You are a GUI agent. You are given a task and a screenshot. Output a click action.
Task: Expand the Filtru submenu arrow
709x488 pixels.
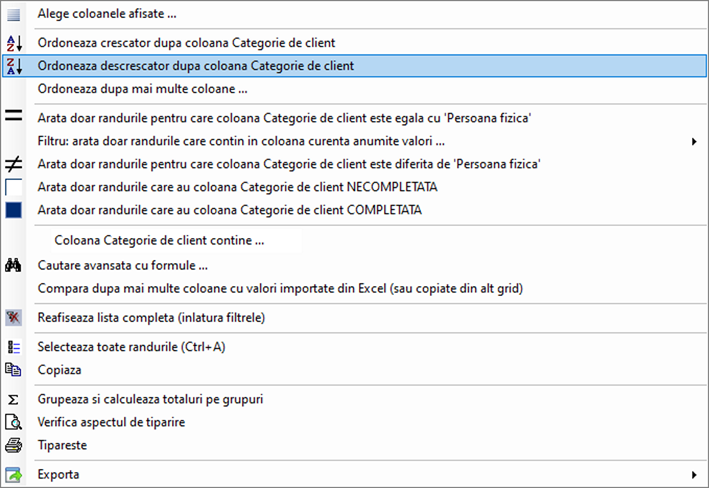click(694, 142)
